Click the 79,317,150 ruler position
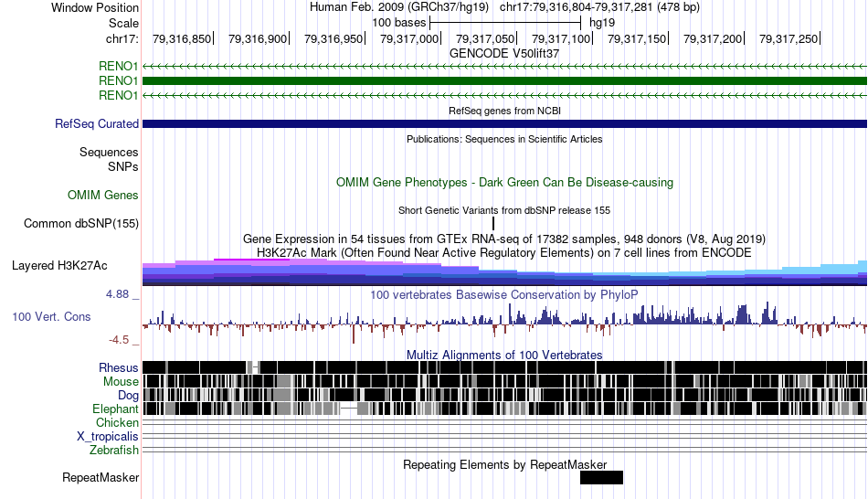Screen dimensions: 868x499 [637, 38]
